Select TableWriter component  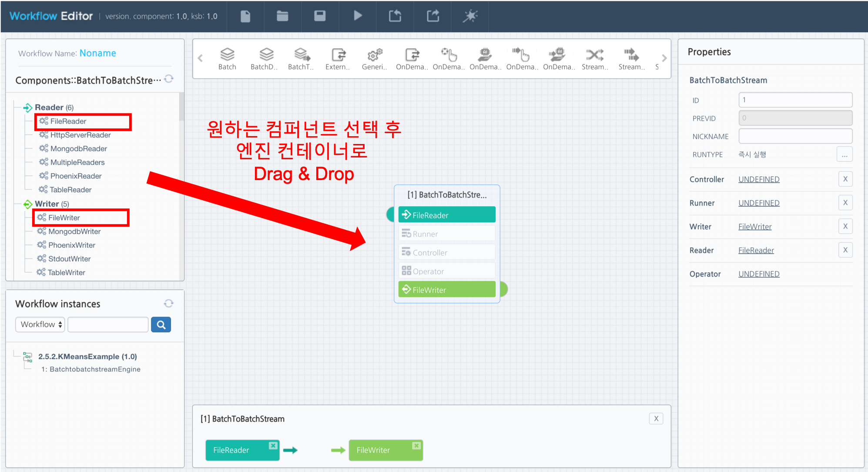pos(61,273)
